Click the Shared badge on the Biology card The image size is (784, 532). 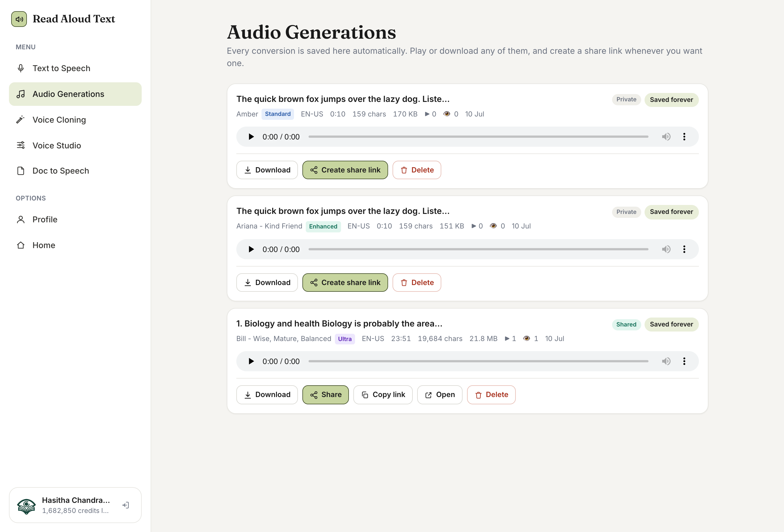(626, 325)
